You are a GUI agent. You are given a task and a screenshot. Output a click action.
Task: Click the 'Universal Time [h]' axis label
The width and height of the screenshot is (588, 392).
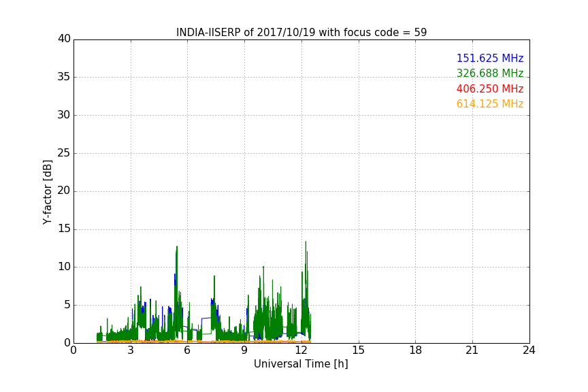point(301,364)
